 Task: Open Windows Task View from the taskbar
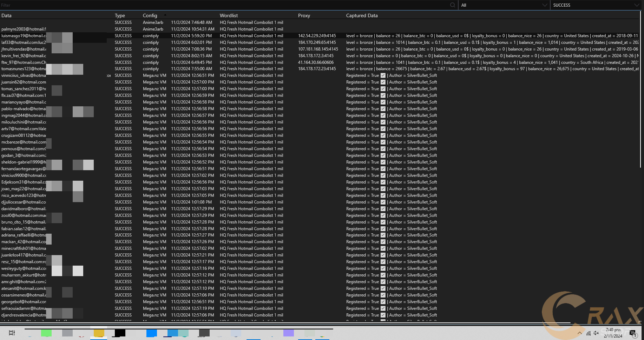12,333
